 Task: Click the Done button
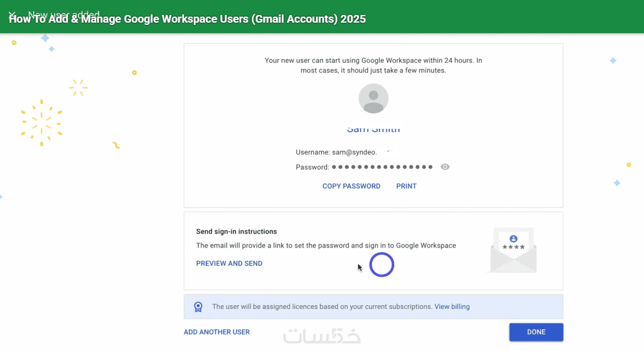pos(536,332)
